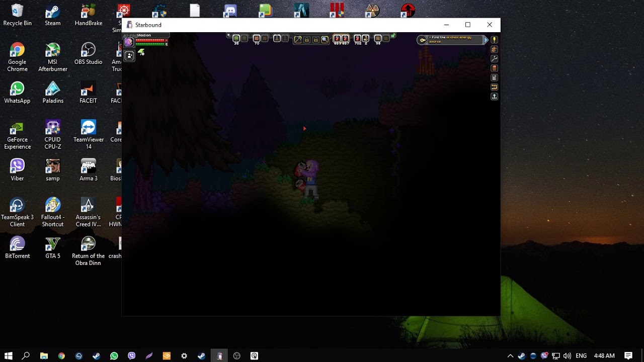Open Recycle Bin on desktop
This screenshot has width=644, height=362.
[x=17, y=15]
